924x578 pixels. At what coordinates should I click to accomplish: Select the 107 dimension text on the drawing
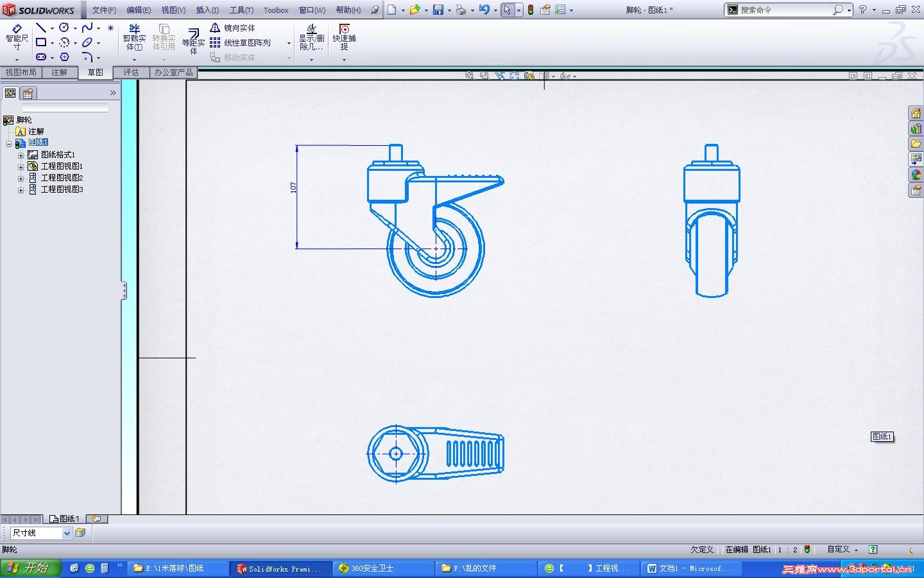tap(293, 188)
